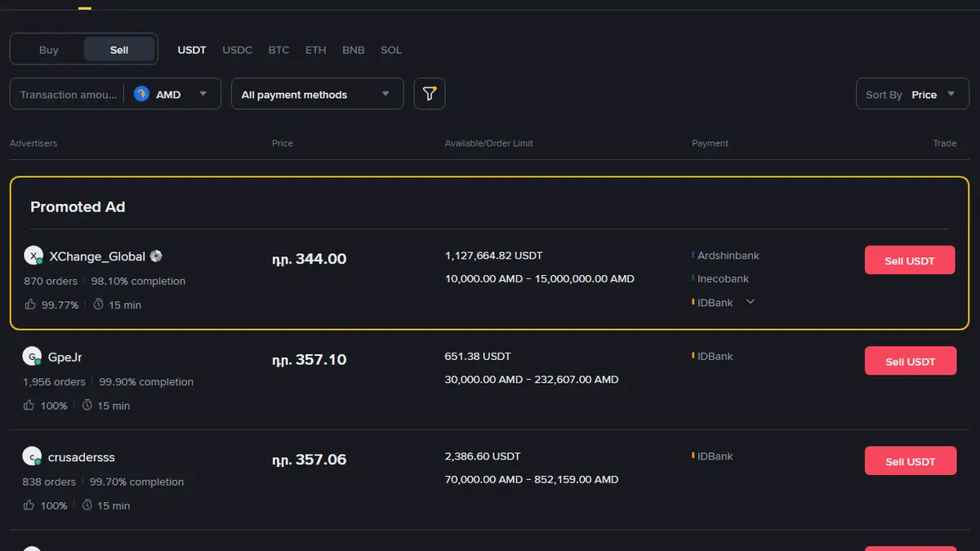The image size is (980, 551).
Task: Click clock icon in GpeJr row
Action: (87, 405)
